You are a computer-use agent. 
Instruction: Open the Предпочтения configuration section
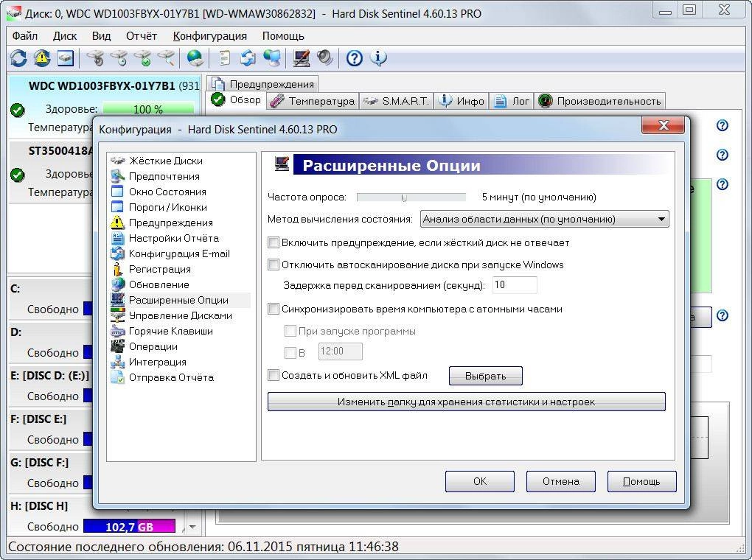tap(164, 176)
